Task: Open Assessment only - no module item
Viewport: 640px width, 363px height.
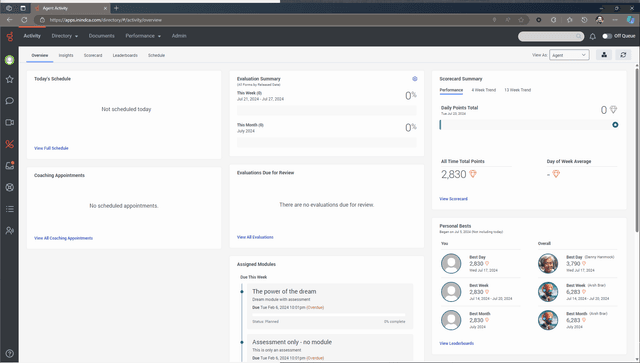Action: pyautogui.click(x=292, y=342)
